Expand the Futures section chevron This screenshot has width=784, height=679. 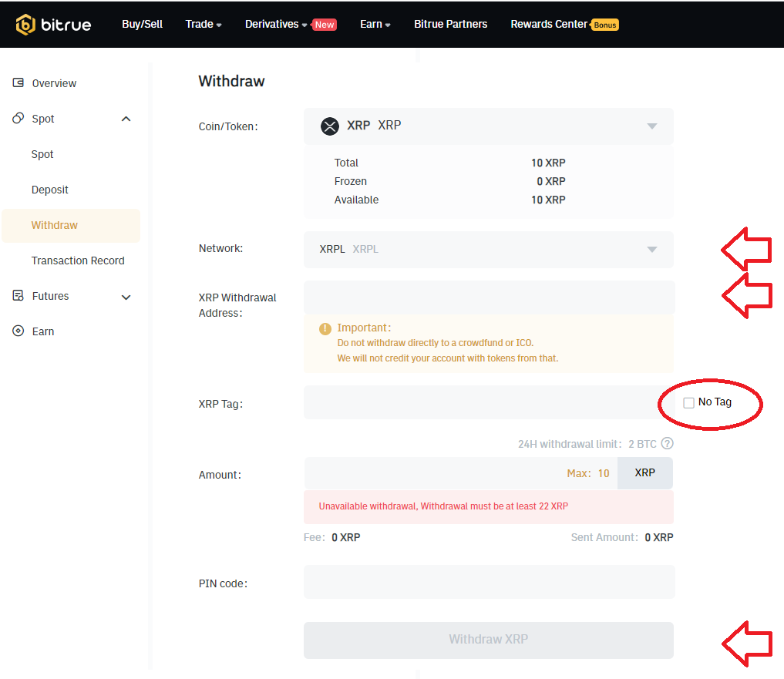(x=126, y=297)
